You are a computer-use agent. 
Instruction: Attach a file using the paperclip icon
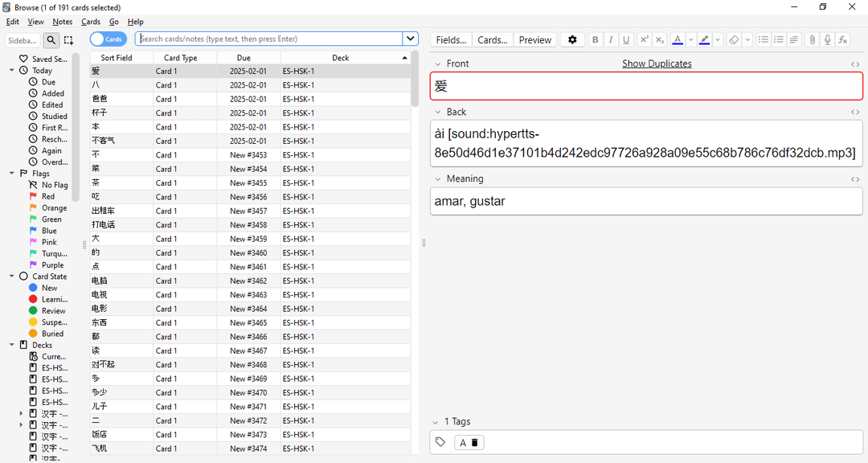[812, 39]
